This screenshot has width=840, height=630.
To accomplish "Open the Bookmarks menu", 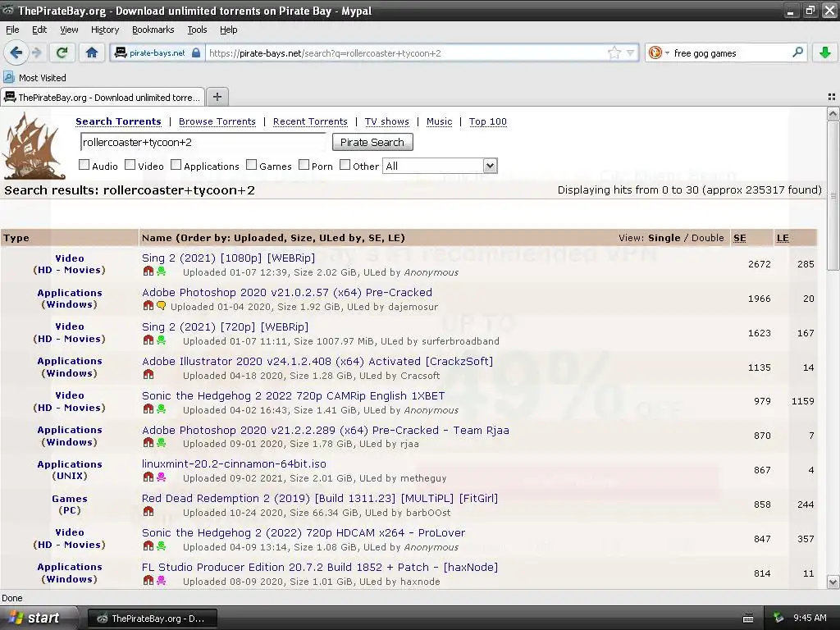I will [153, 30].
